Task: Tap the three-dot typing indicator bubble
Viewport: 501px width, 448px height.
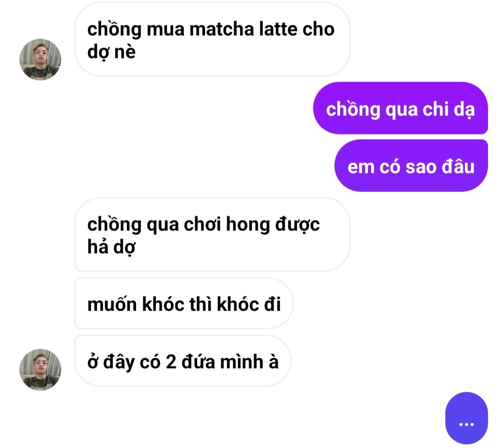Action: coord(467,418)
